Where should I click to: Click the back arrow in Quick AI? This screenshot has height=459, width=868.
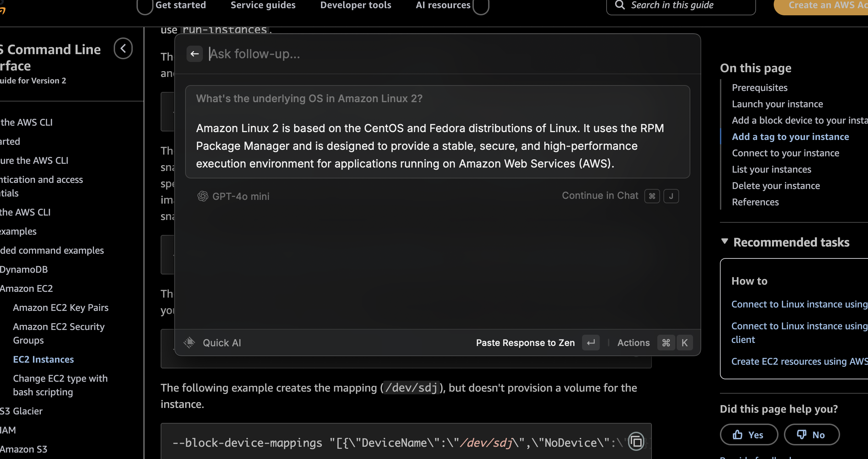(x=194, y=54)
